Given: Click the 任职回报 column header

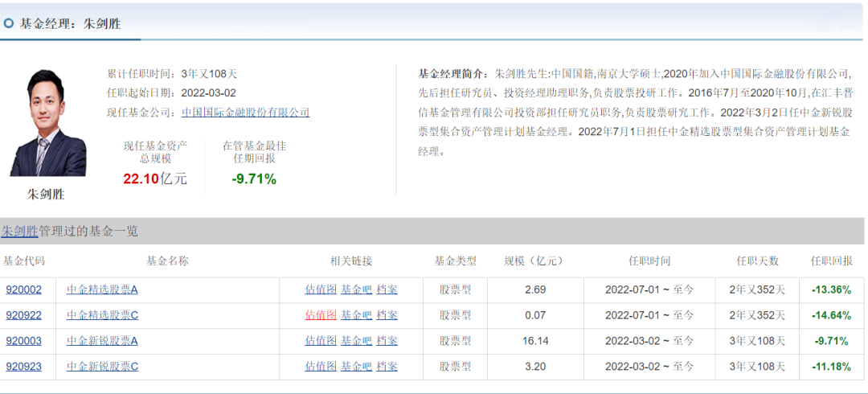Looking at the screenshot, I should [x=832, y=261].
